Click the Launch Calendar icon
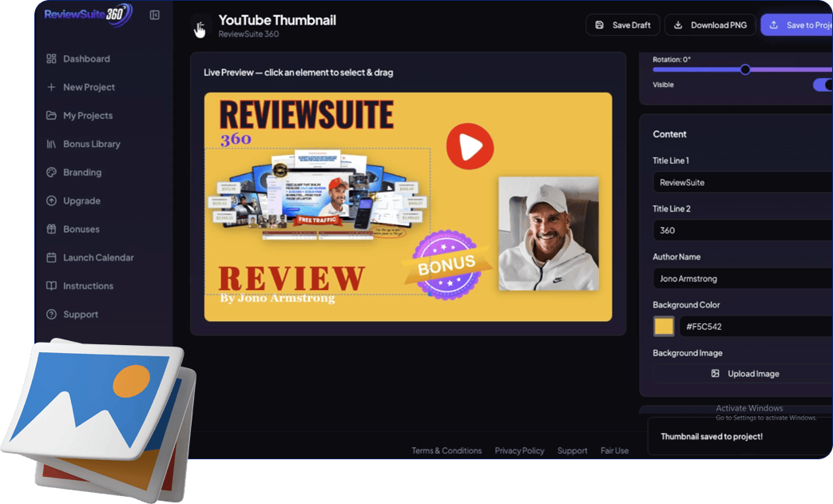Image resolution: width=833 pixels, height=504 pixels. point(51,258)
